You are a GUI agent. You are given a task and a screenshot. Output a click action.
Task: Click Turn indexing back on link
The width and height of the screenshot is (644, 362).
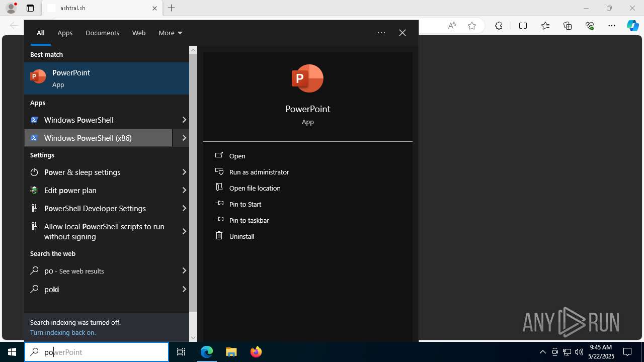pyautogui.click(x=63, y=332)
